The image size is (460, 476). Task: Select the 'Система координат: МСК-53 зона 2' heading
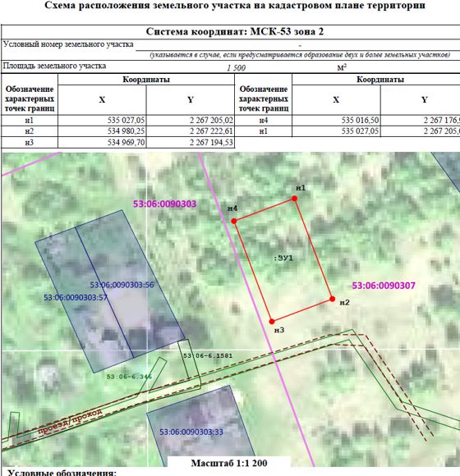click(x=235, y=31)
